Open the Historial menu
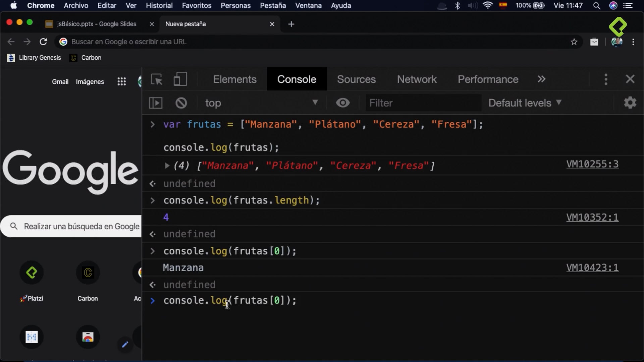Screen dimensions: 644x362 click(x=159, y=5)
